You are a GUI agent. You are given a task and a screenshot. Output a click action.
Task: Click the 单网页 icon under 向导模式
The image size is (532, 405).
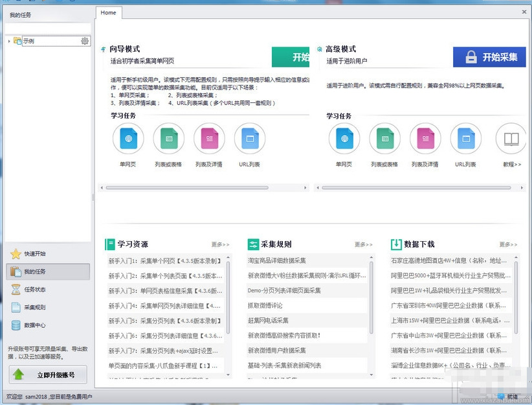pos(128,139)
